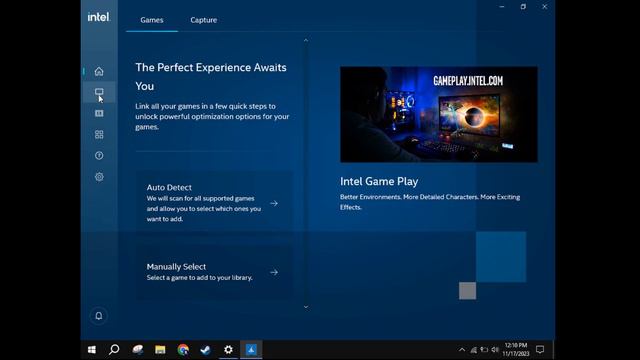Open the Display section in sidebar
Image resolution: width=640 pixels, height=360 pixels.
(x=99, y=92)
